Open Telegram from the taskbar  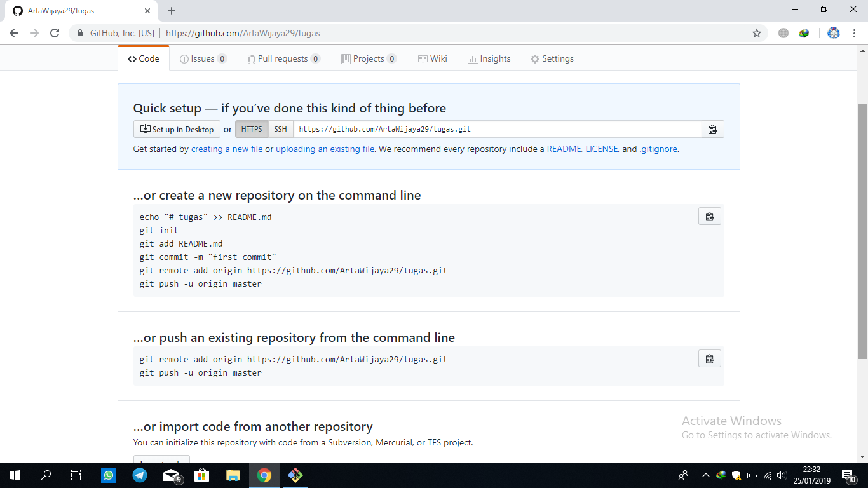point(140,475)
